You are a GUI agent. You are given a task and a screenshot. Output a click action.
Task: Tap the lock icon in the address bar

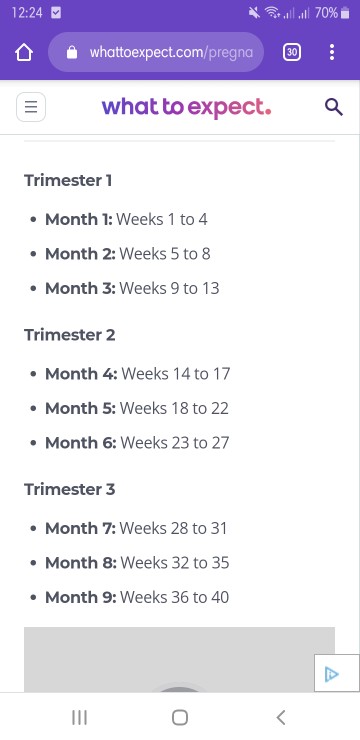click(x=72, y=52)
